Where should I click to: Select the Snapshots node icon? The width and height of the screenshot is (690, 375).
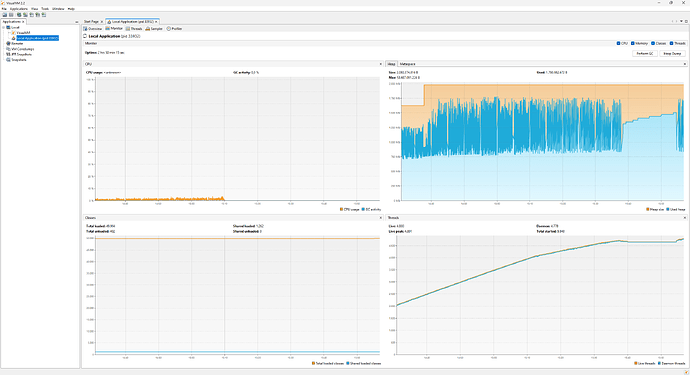[8, 59]
